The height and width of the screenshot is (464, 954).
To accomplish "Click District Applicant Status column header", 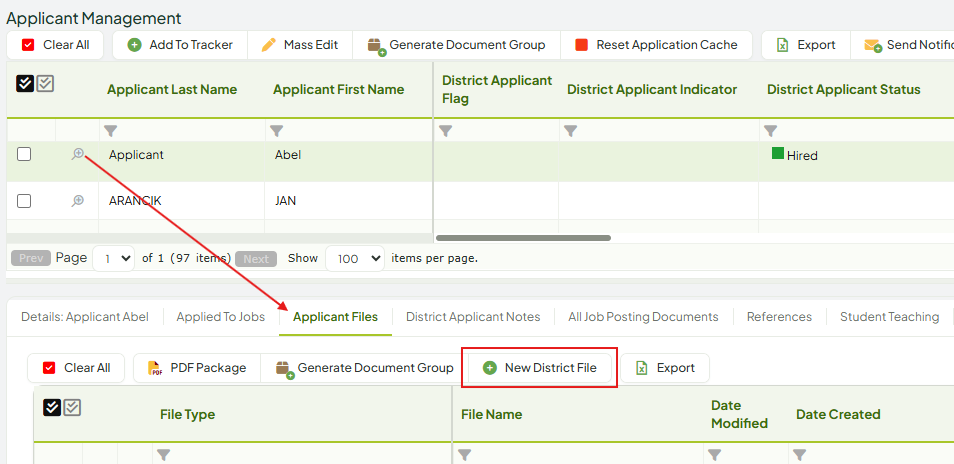I will coord(843,89).
